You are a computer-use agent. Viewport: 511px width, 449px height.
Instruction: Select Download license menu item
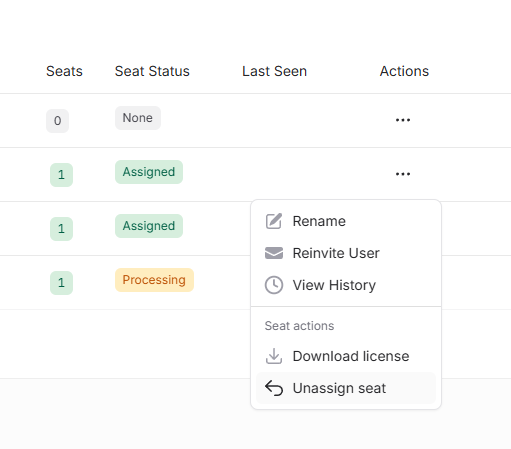(x=346, y=356)
